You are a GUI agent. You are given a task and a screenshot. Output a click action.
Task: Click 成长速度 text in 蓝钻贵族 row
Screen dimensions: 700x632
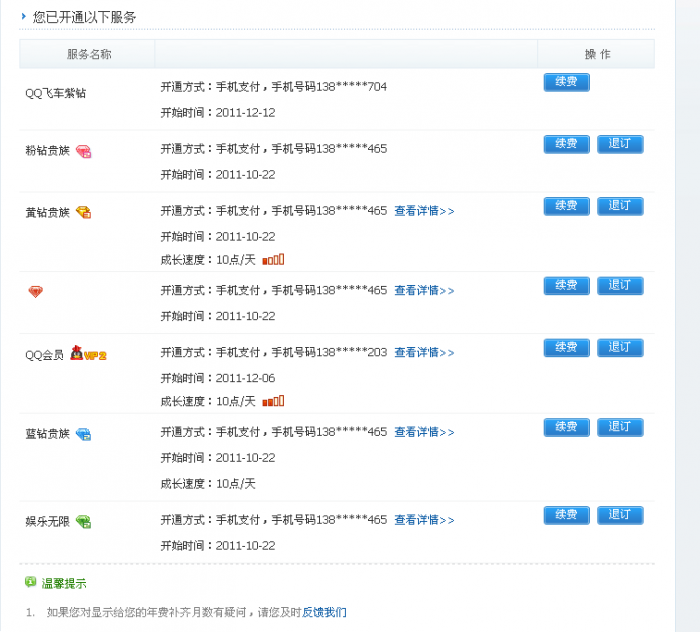pyautogui.click(x=208, y=483)
